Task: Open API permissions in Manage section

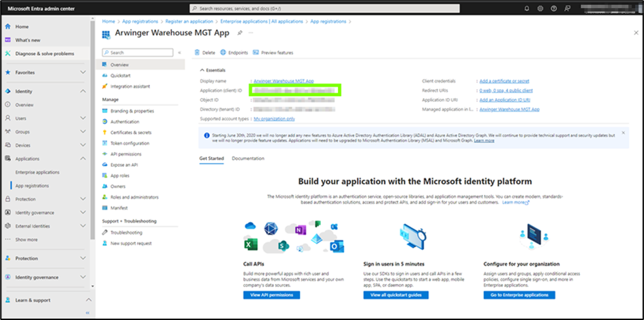Action: coord(125,154)
